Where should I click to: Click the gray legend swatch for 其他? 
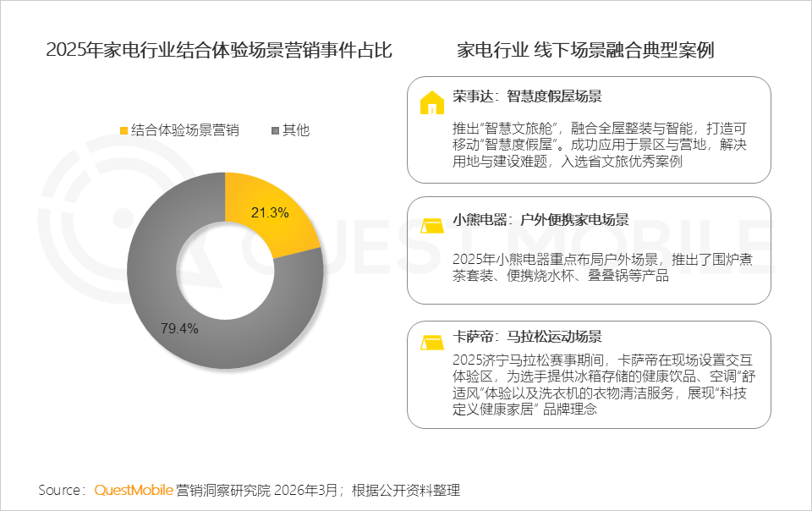(274, 130)
